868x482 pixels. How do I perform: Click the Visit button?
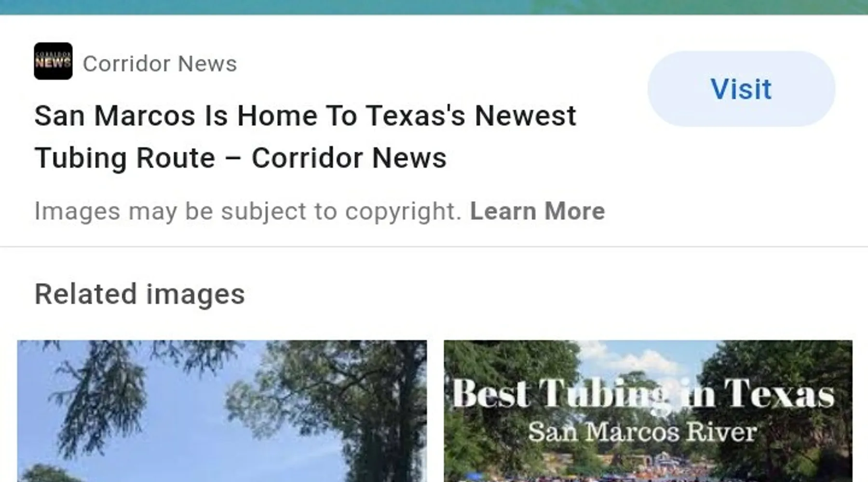(x=741, y=89)
